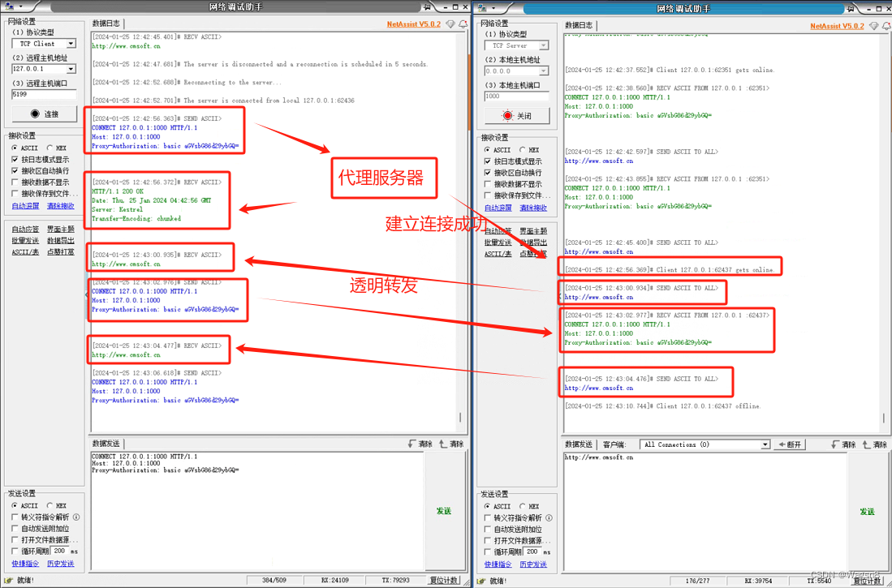Click 复位计数 in server status bar

coord(867,581)
